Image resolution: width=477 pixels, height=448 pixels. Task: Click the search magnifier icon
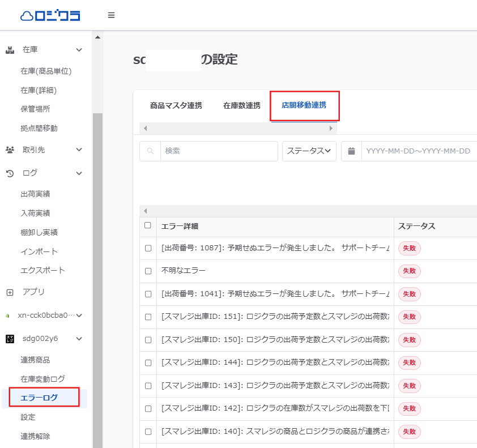(150, 151)
